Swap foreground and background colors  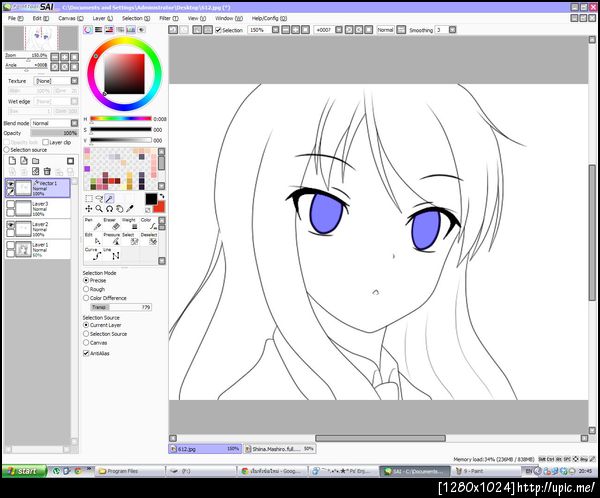162,196
